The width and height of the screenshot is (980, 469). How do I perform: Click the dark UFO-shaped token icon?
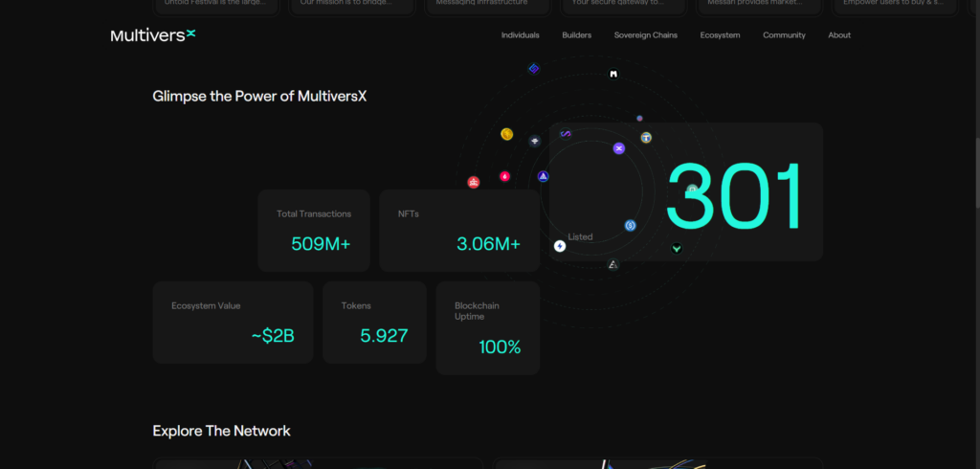pyautogui.click(x=535, y=142)
